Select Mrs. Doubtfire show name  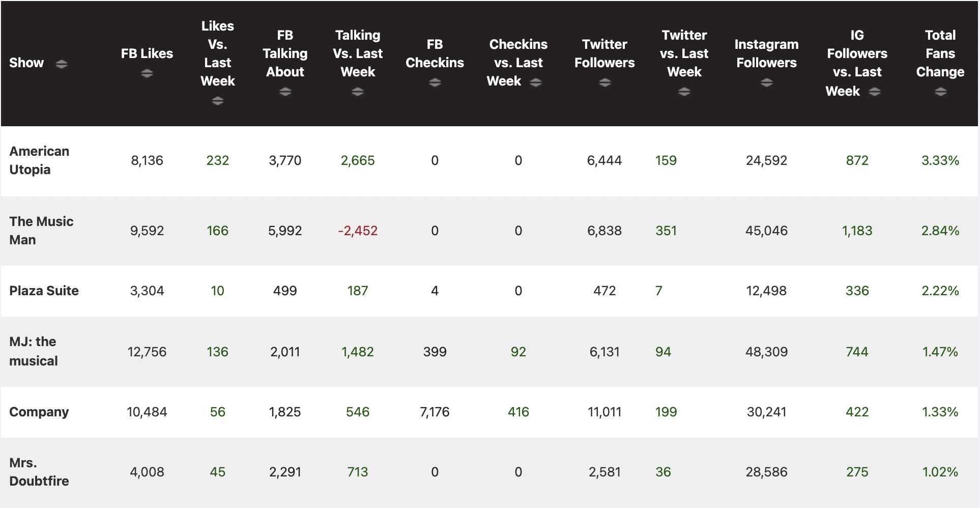coord(39,472)
